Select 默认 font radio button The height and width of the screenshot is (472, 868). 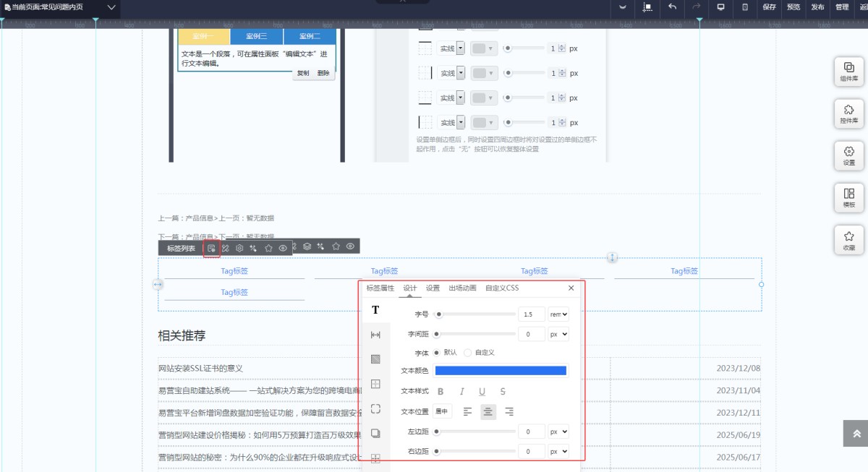click(x=437, y=353)
